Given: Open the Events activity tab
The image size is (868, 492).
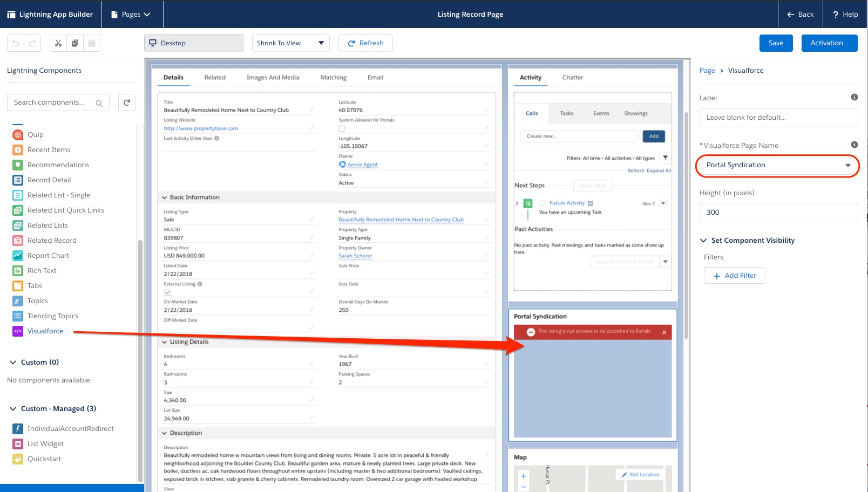Looking at the screenshot, I should point(601,114).
